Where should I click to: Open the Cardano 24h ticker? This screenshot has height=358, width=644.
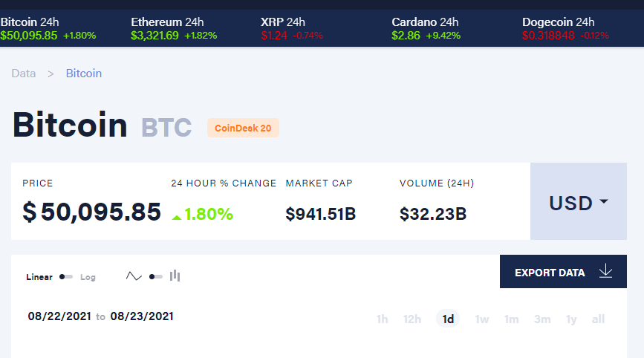coord(426,28)
